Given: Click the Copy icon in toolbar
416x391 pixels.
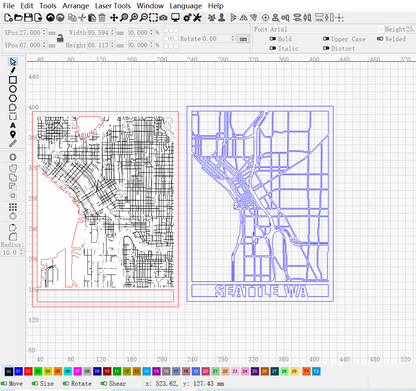Looking at the screenshot, I should tap(72, 18).
